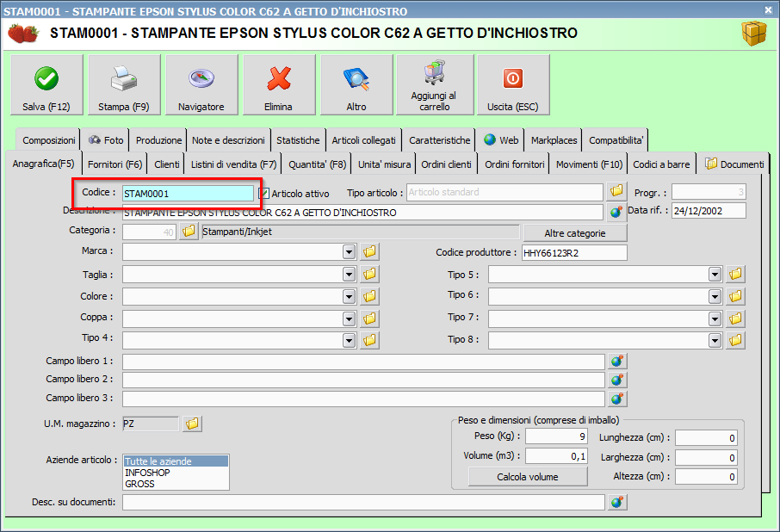Open folder lookup next to Tipo 5
The width and height of the screenshot is (780, 532).
[735, 274]
